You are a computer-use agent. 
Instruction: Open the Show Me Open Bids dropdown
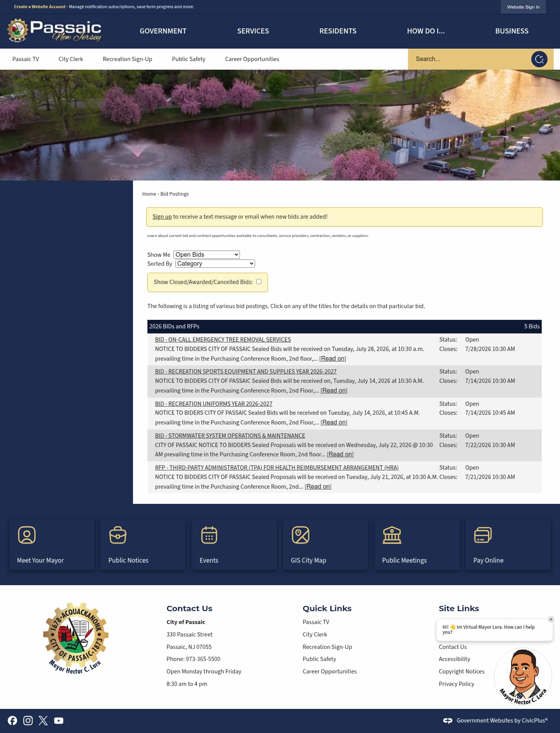pyautogui.click(x=206, y=254)
